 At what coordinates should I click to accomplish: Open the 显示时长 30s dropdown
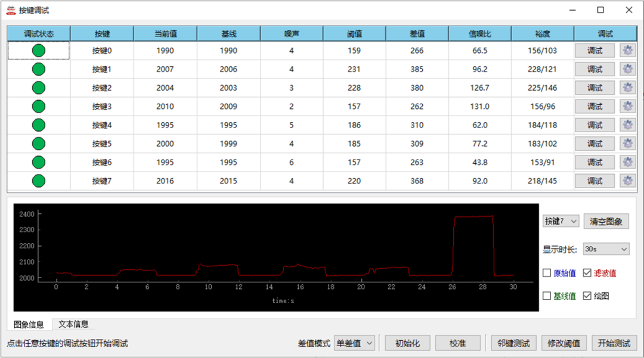click(606, 249)
